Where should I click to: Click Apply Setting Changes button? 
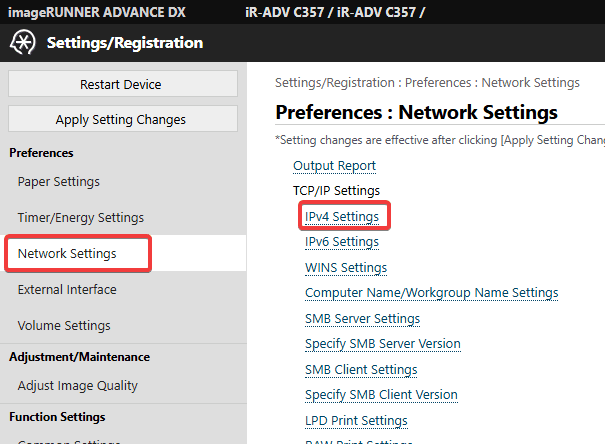tap(121, 119)
